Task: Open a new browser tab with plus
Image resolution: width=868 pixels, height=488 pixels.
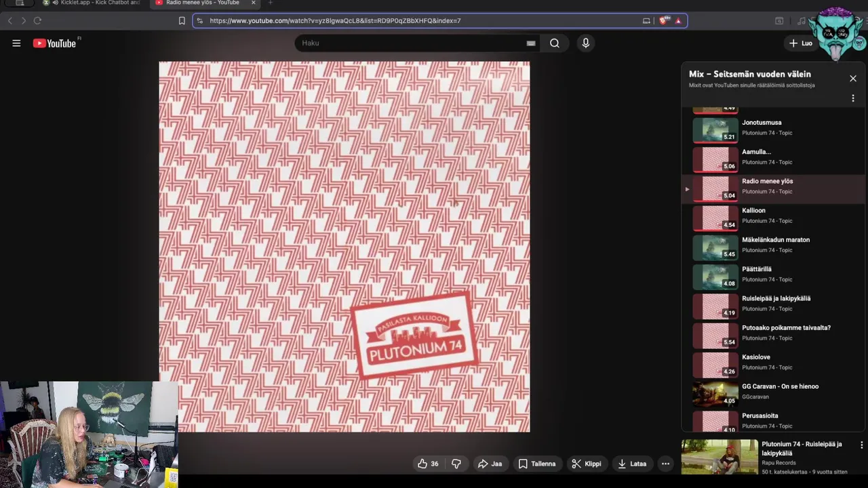Action: (x=270, y=3)
